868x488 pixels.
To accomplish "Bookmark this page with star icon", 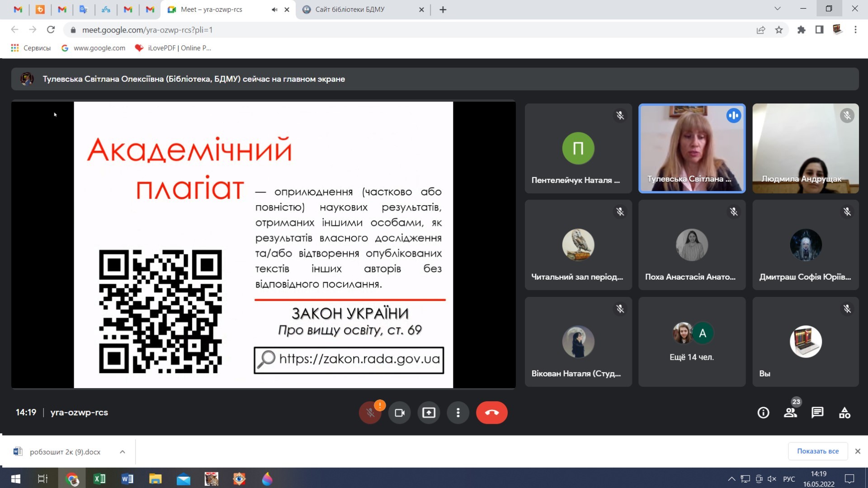I will 779,30.
